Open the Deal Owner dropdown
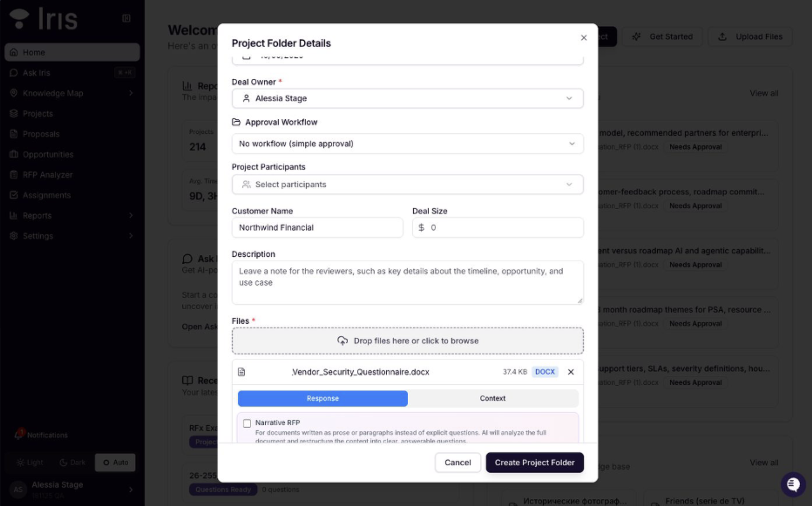 click(x=407, y=98)
